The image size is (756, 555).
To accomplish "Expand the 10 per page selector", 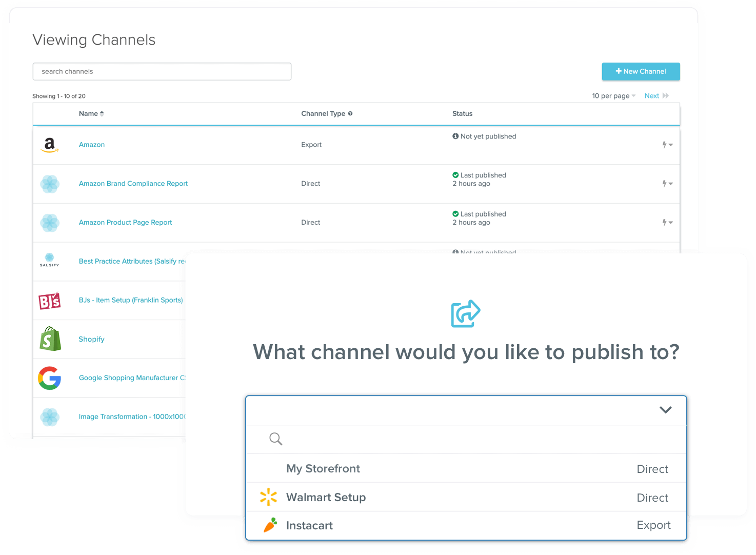I will [613, 96].
